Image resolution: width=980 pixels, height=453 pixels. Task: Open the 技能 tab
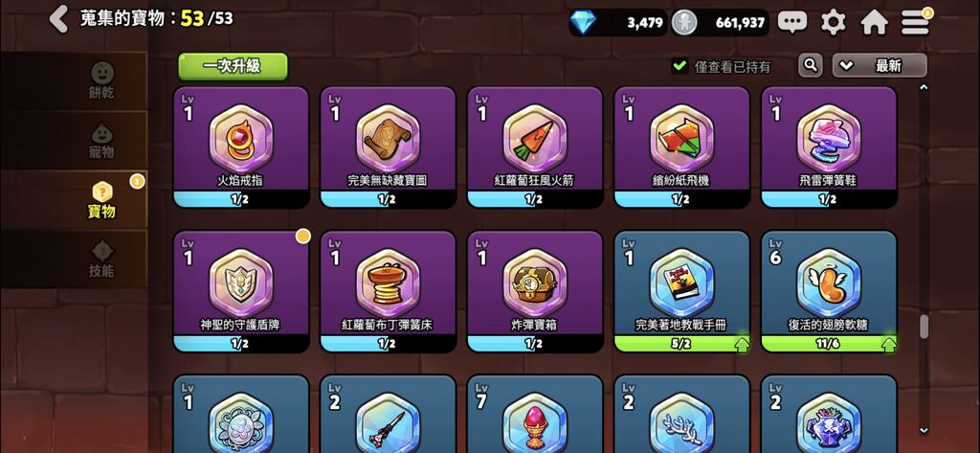pyautogui.click(x=101, y=259)
